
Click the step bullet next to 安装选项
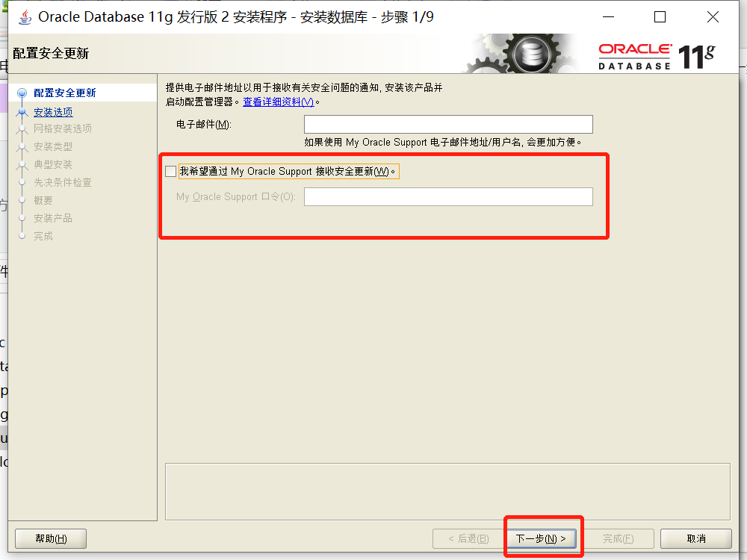point(22,113)
